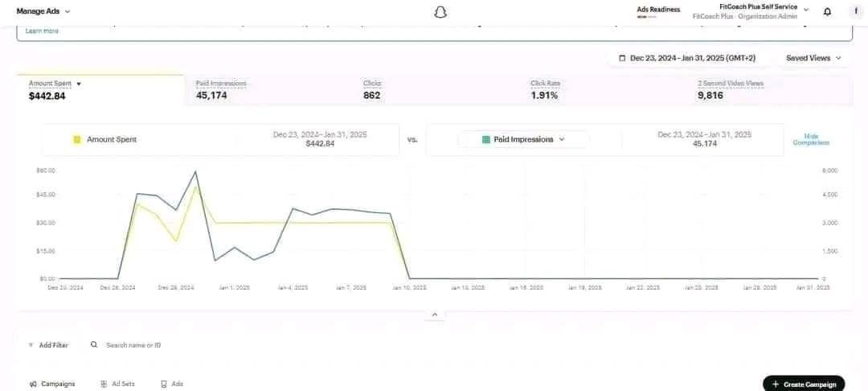Collapse the chart with the chevron

434,315
